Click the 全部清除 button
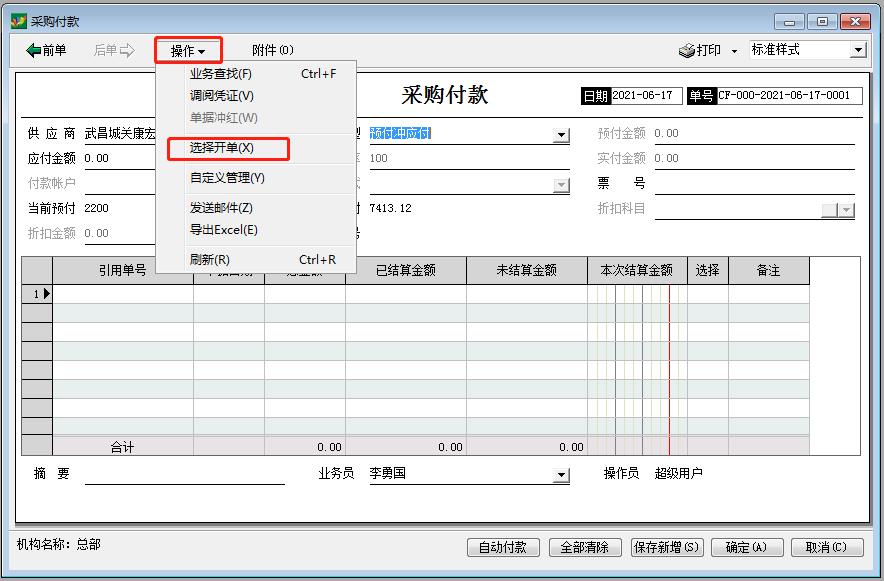Screen dimensions: 884x581 [x=585, y=547]
